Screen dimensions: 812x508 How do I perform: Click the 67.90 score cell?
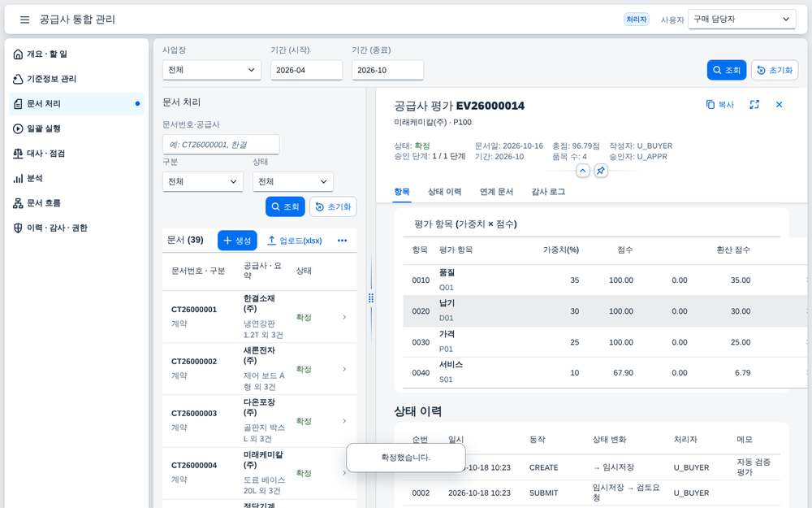623,373
